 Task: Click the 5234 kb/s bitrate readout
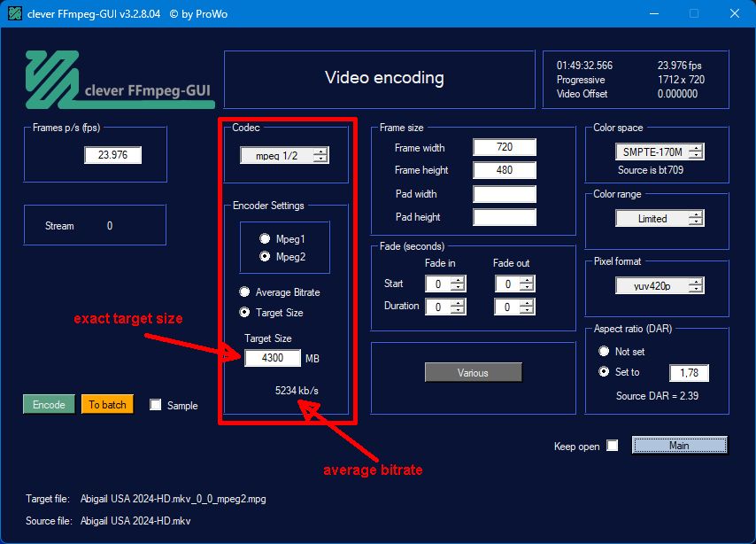pyautogui.click(x=297, y=390)
